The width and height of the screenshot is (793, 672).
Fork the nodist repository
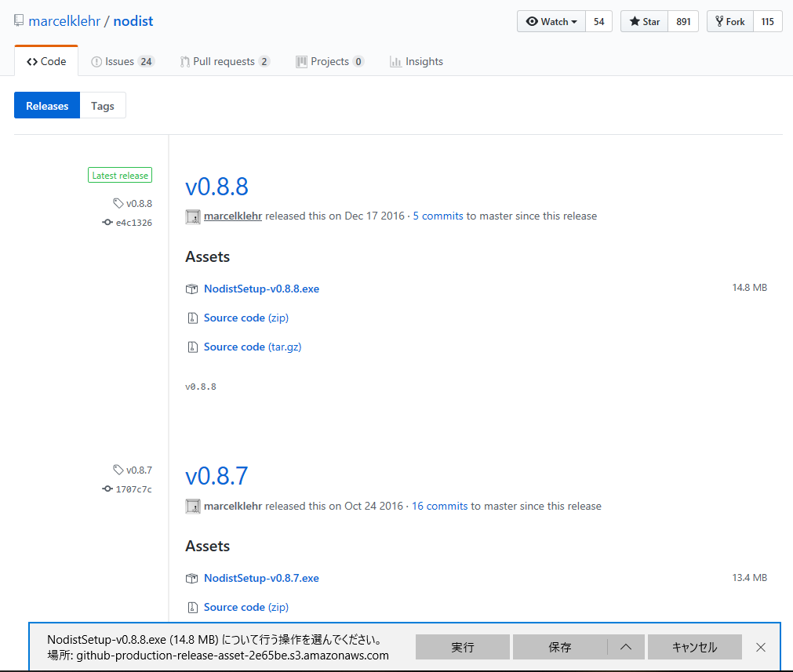point(729,22)
